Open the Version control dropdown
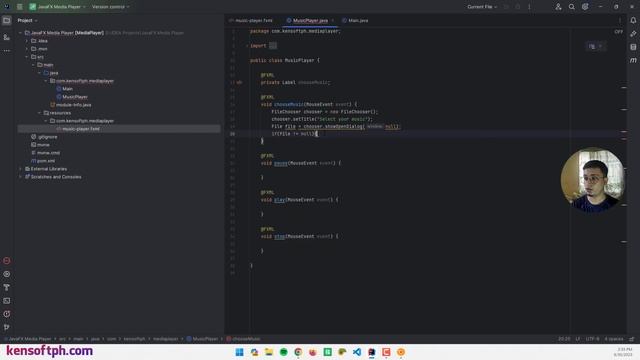Image resolution: width=640 pixels, height=360 pixels. point(110,7)
